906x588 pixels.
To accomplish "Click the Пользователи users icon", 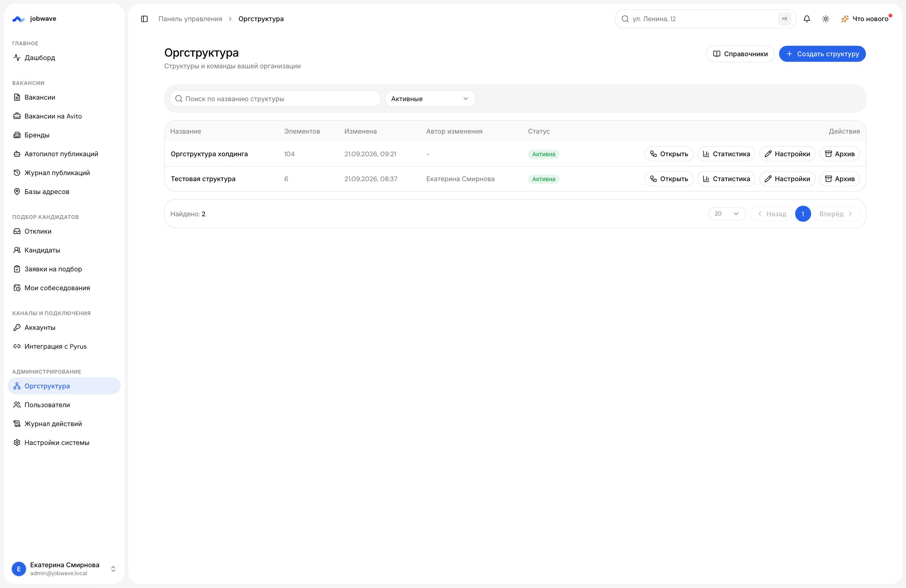I will point(17,405).
